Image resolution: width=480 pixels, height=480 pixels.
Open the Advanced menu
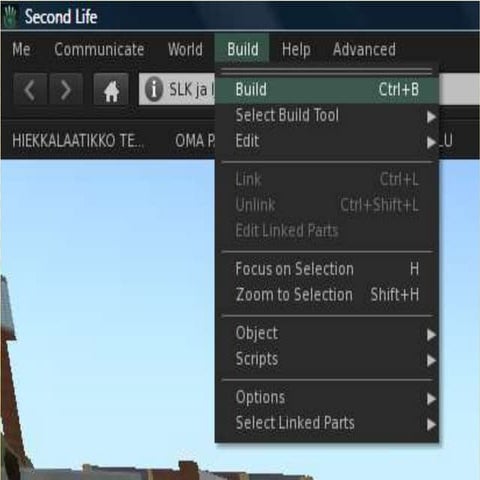tap(364, 50)
